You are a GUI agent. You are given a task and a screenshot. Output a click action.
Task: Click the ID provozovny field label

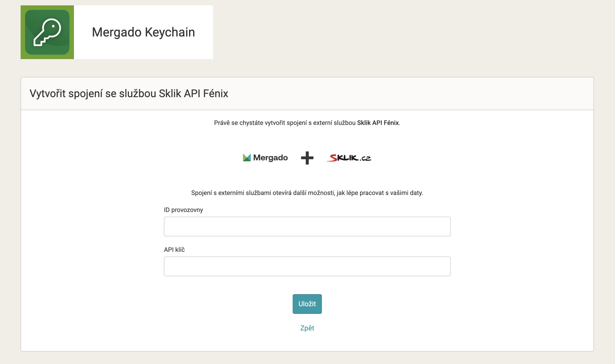pos(183,210)
